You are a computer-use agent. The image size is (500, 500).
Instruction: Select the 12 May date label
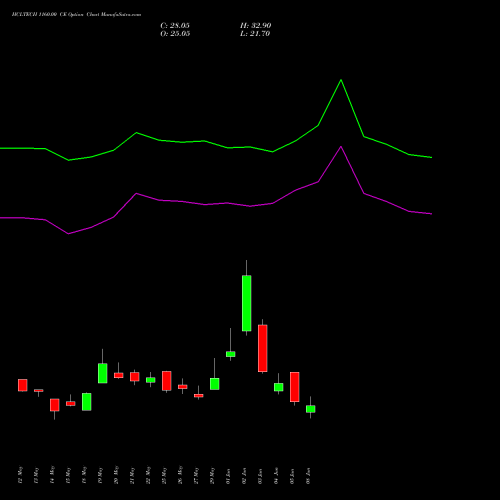(21, 475)
